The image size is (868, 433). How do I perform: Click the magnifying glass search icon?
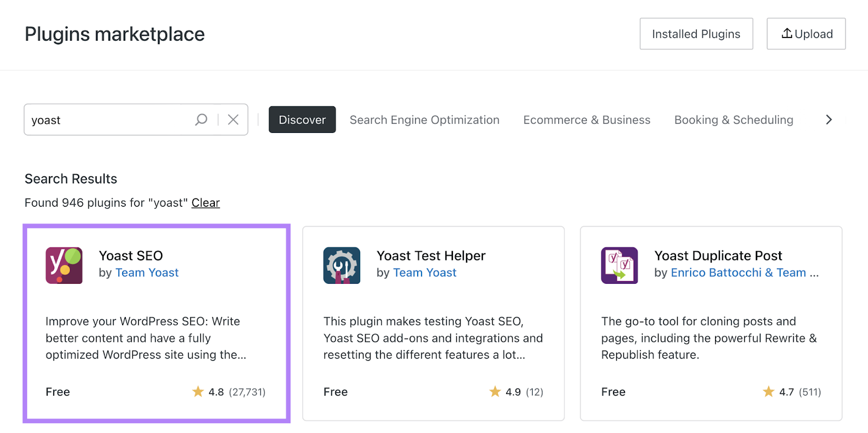201,119
